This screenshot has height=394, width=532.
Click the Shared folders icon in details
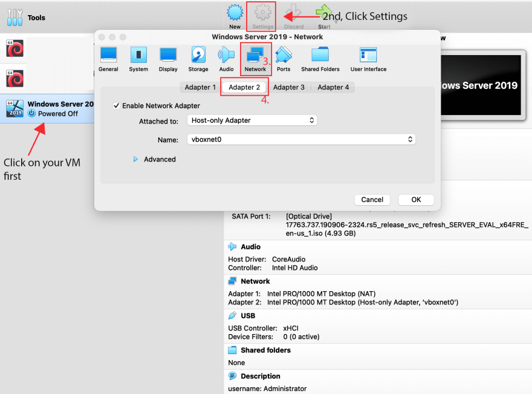pyautogui.click(x=232, y=350)
